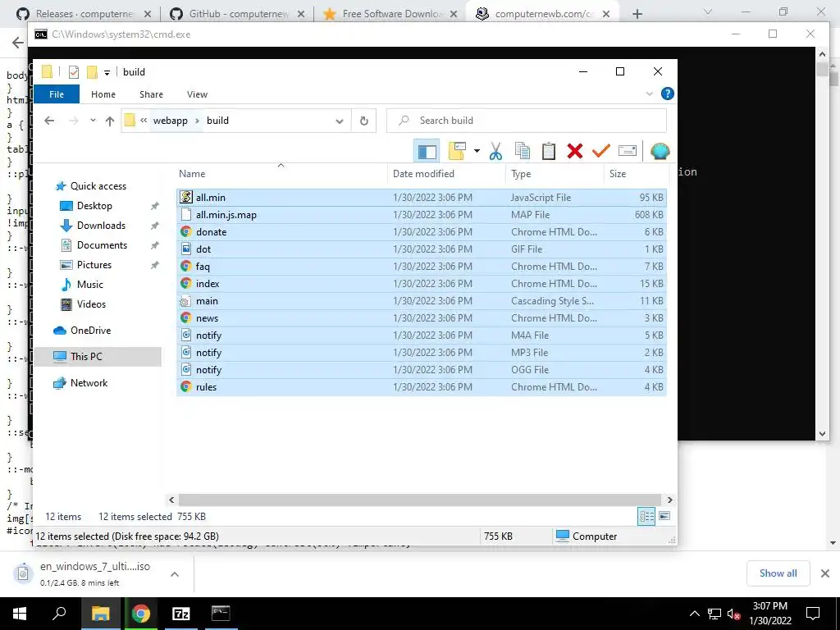Sort files by the Name column header
Image resolution: width=840 pixels, height=630 pixels.
pyautogui.click(x=281, y=174)
